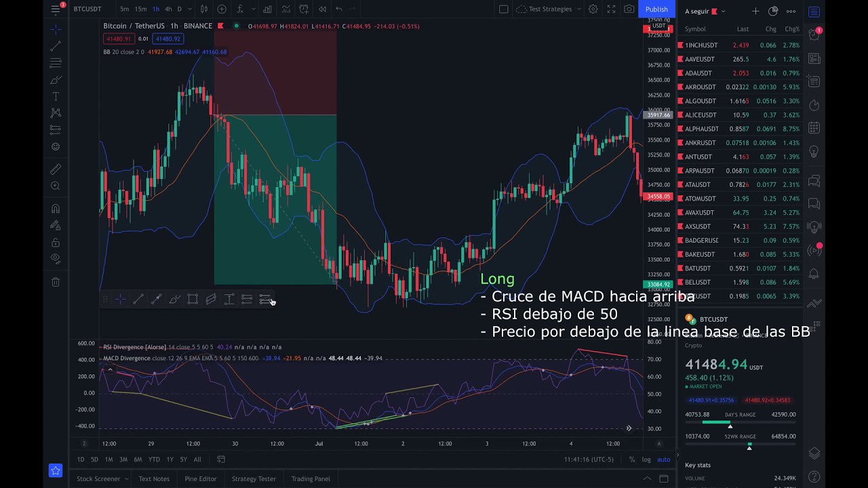Image resolution: width=868 pixels, height=488 pixels.
Task: Open chart settings gear icon
Action: coord(593,9)
